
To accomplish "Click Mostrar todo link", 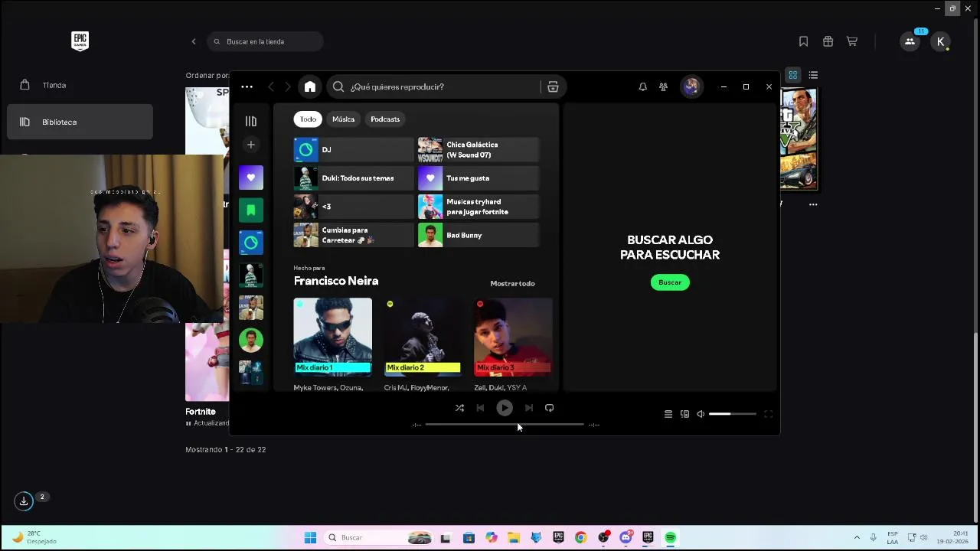I will [x=512, y=283].
